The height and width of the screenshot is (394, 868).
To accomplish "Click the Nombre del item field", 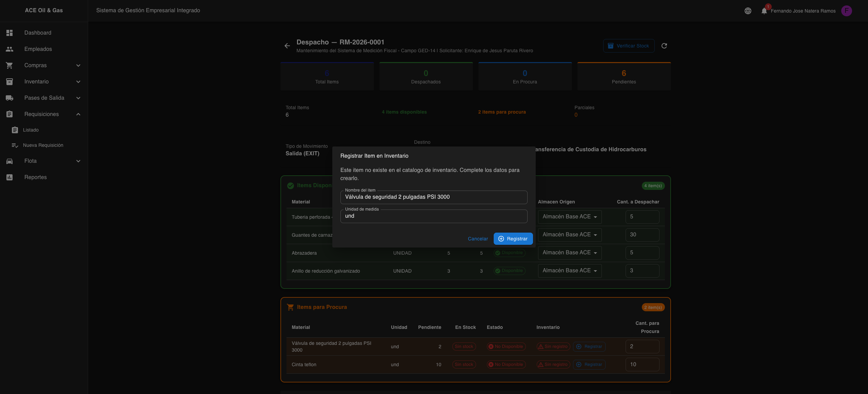I will (x=433, y=197).
